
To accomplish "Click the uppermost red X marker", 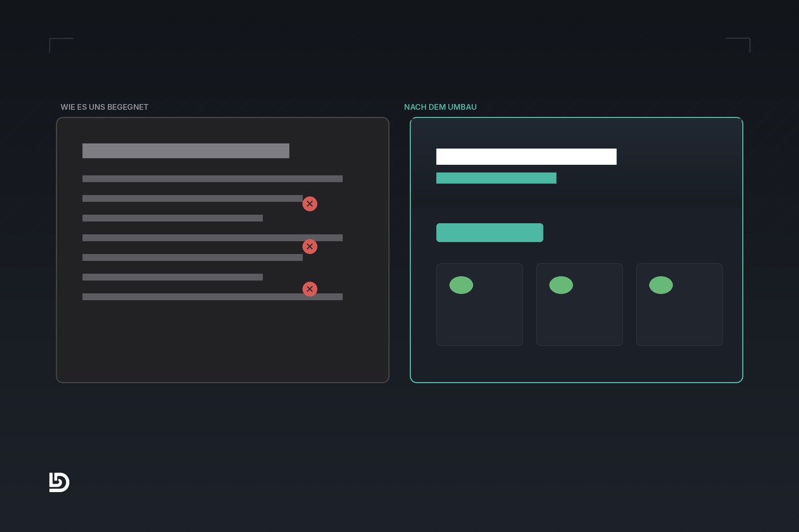I will (x=310, y=204).
